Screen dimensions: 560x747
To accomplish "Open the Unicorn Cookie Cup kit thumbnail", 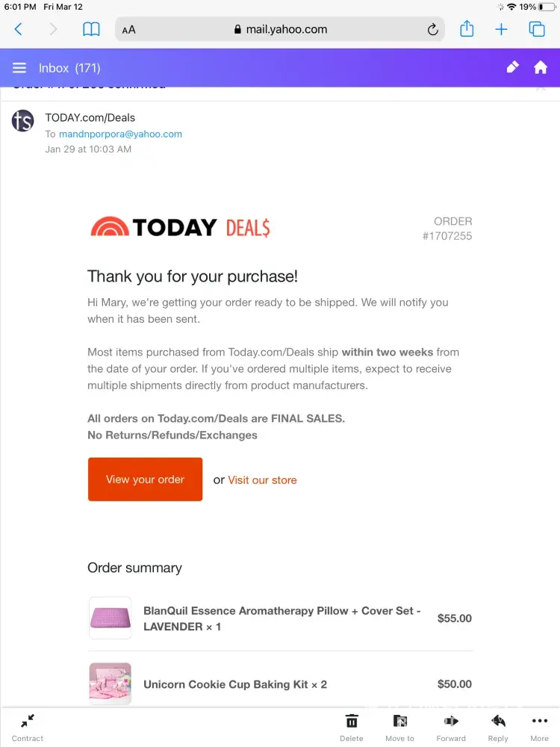I will pyautogui.click(x=110, y=684).
